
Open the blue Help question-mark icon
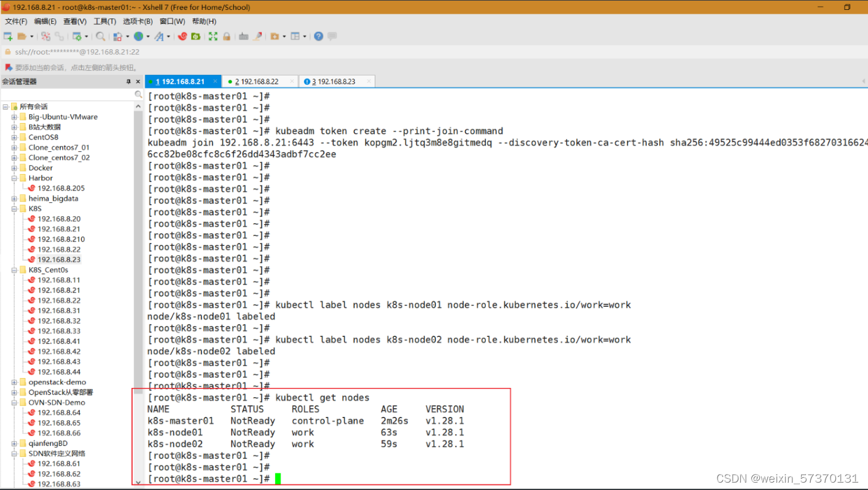pyautogui.click(x=318, y=36)
